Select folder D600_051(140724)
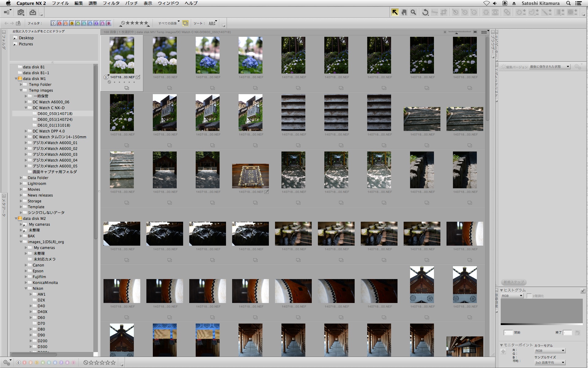This screenshot has height=368, width=588. pyautogui.click(x=55, y=120)
